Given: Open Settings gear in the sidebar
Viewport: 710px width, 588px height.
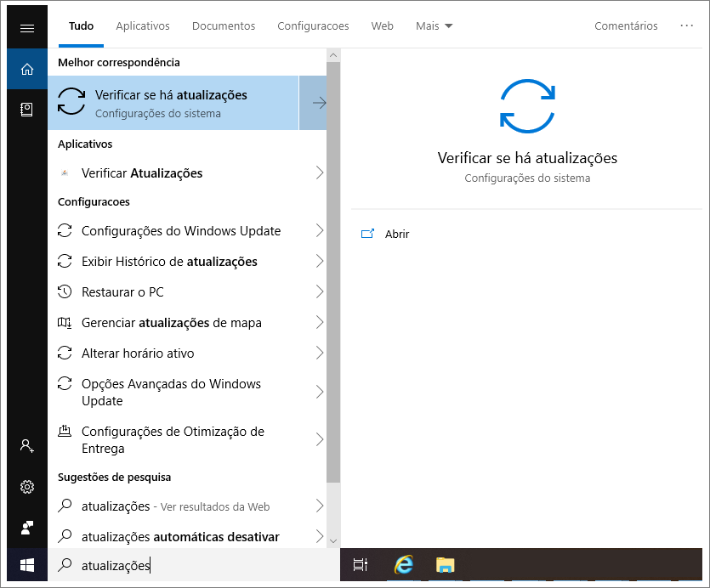Looking at the screenshot, I should click(27, 487).
